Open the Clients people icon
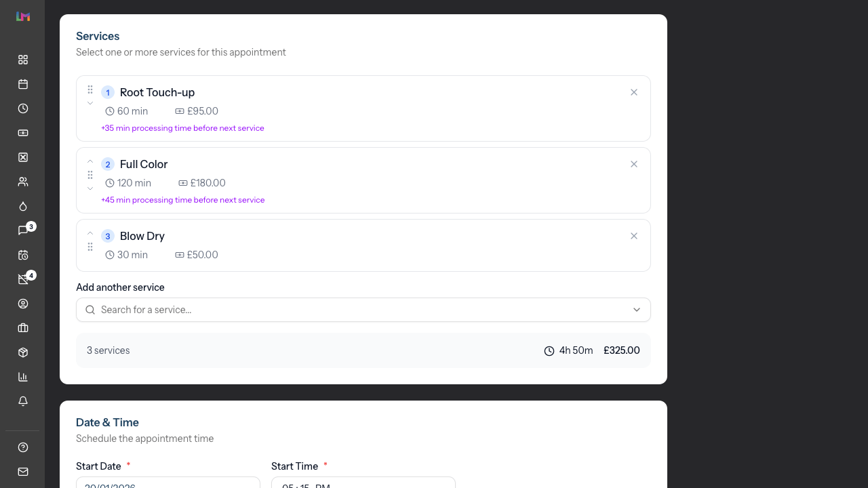This screenshot has width=868, height=488. (22, 182)
